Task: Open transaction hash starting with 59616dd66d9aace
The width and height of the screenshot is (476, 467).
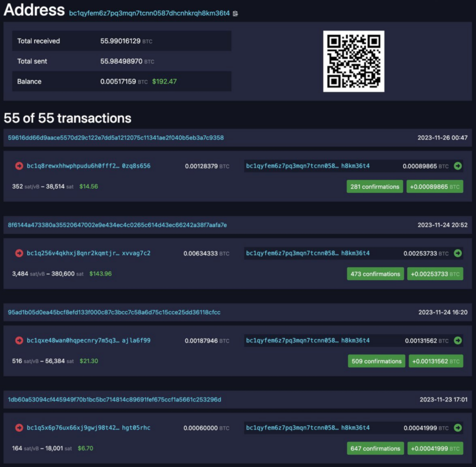Action: click(x=116, y=138)
